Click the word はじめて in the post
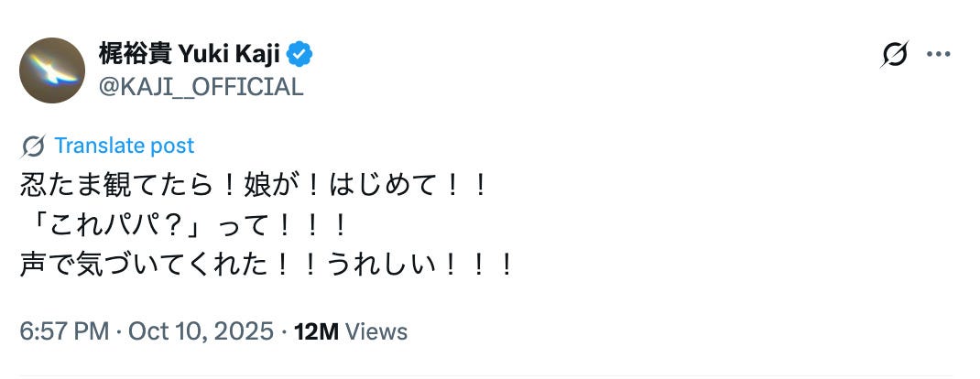Screen dimensions: 980x379 click(x=377, y=188)
